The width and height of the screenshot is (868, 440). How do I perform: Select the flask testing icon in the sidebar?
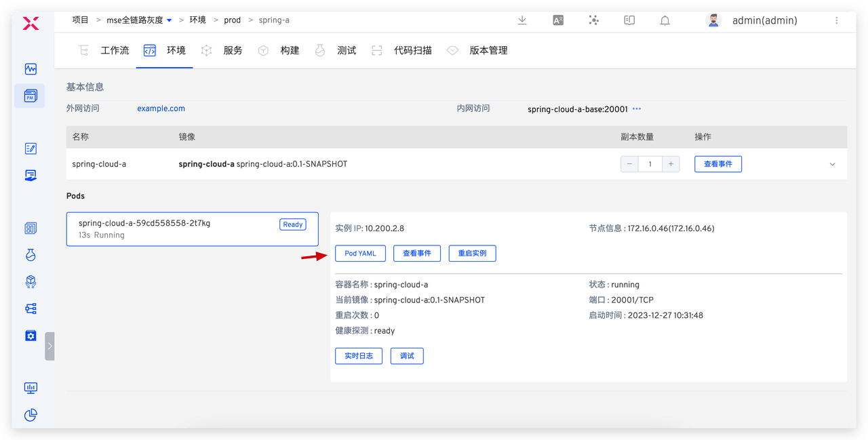tap(30, 254)
